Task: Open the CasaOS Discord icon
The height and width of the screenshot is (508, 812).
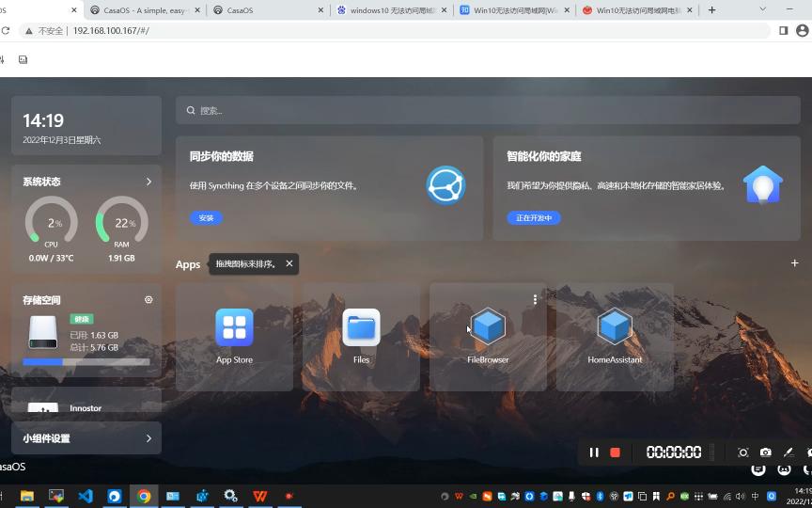Action: click(785, 469)
